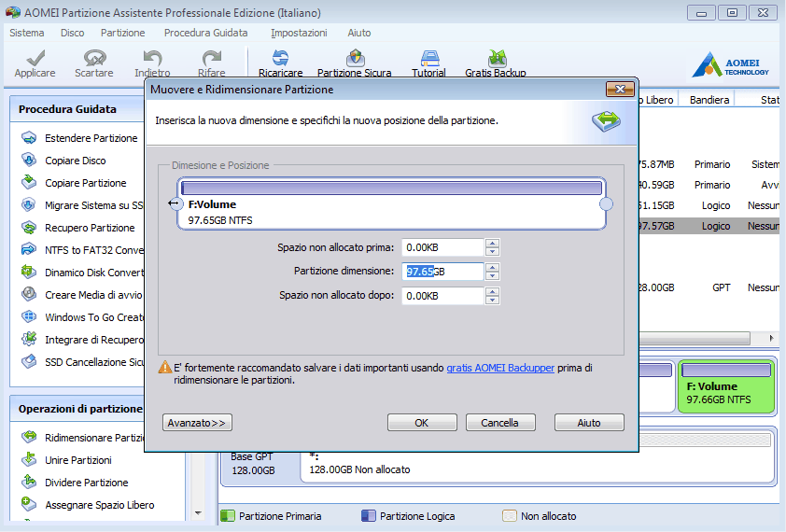The width and height of the screenshot is (786, 532).
Task: Open the Partizione Sicura tool icon
Action: click(355, 58)
